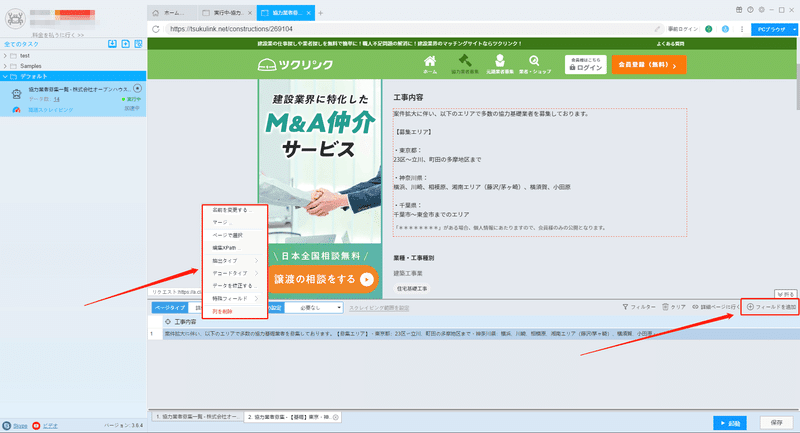Close bottom tab 2 協力業者募集
The width and height of the screenshot is (800, 433).
click(336, 417)
